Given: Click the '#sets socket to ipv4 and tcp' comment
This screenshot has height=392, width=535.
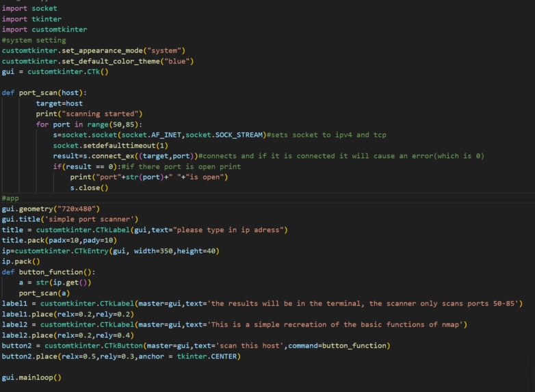Looking at the screenshot, I should click(x=326, y=135).
